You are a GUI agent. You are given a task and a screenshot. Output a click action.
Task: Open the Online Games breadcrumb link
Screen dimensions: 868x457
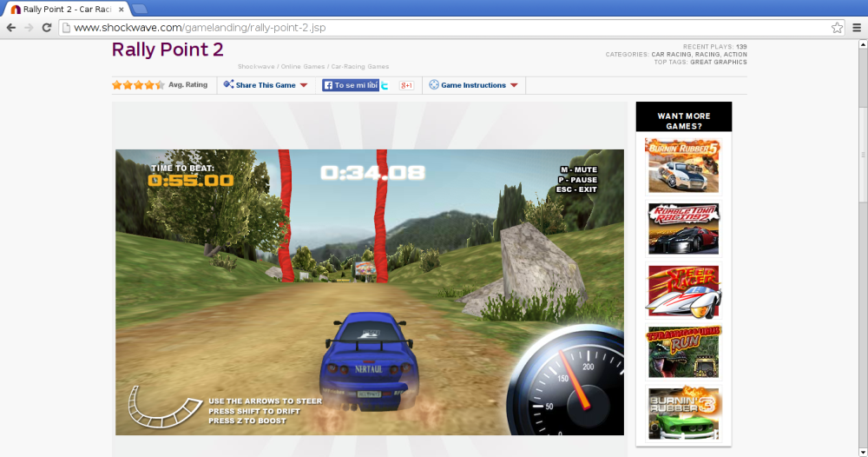pos(303,67)
